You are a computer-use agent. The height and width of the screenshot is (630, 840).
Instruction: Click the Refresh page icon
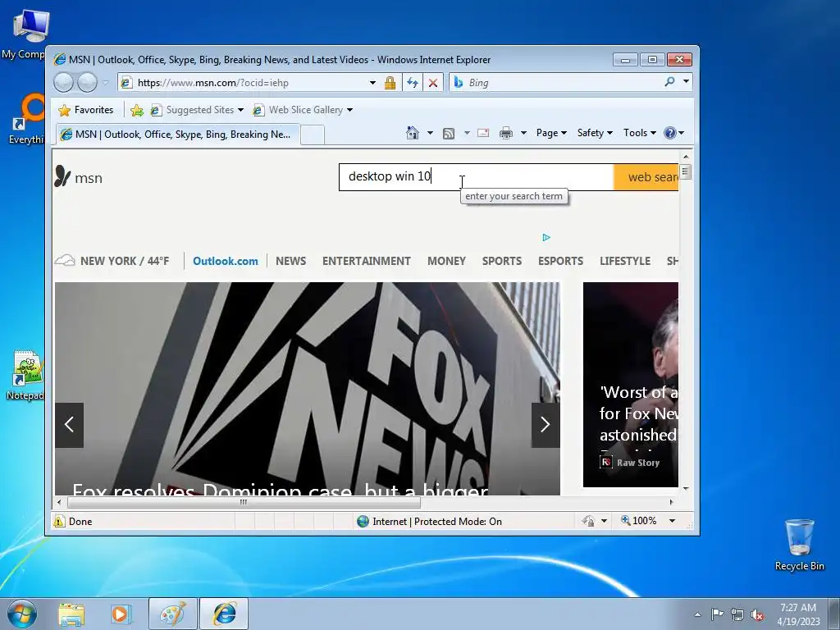[x=412, y=83]
